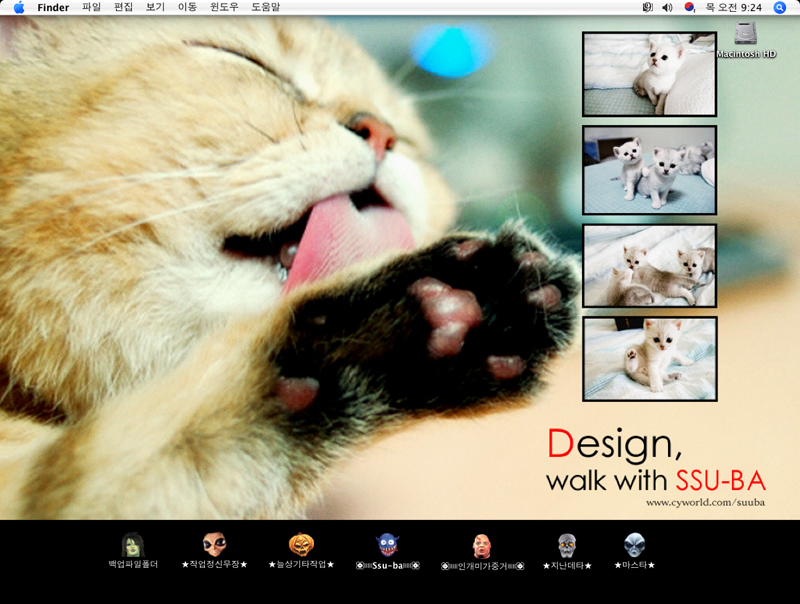
Task: Open the Apple menu
Action: pos(18,7)
